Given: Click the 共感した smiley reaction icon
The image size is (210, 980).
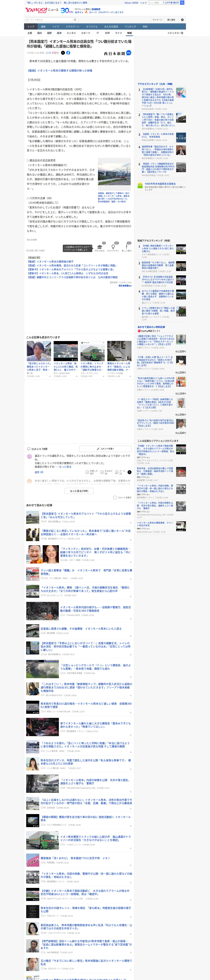Looking at the screenshot, I should click(87, 472).
